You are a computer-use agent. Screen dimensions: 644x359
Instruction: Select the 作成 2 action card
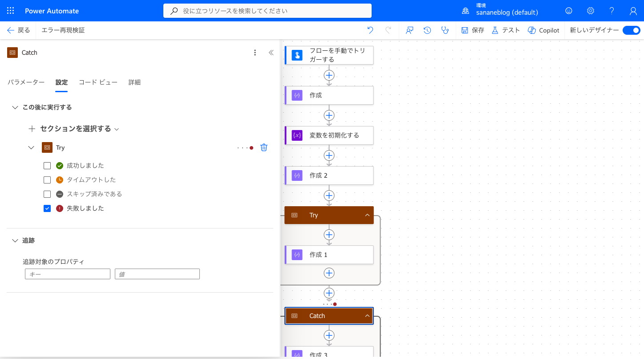(329, 175)
